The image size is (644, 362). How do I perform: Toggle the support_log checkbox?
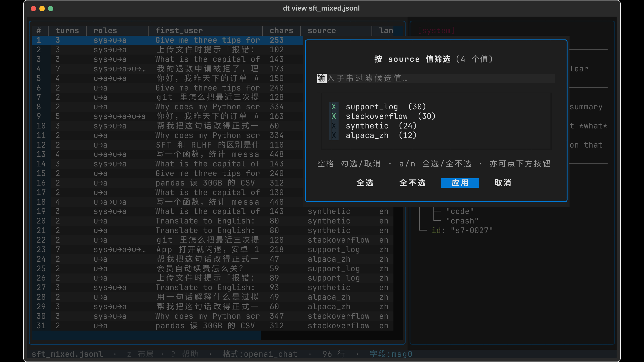click(334, 107)
